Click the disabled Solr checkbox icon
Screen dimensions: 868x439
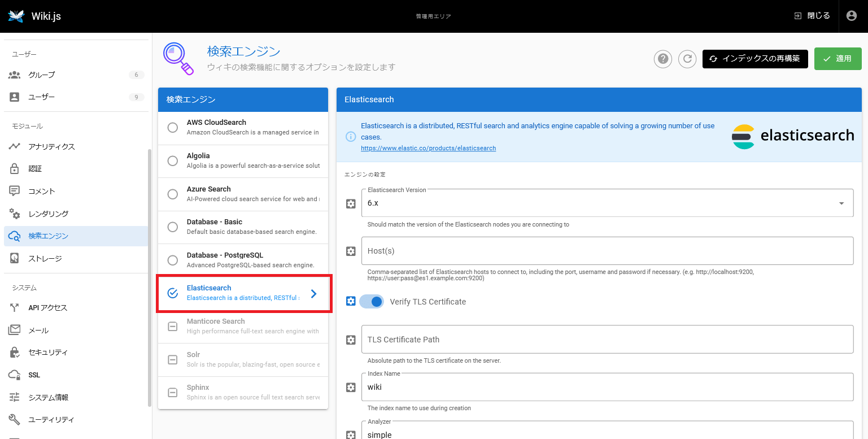tap(173, 360)
